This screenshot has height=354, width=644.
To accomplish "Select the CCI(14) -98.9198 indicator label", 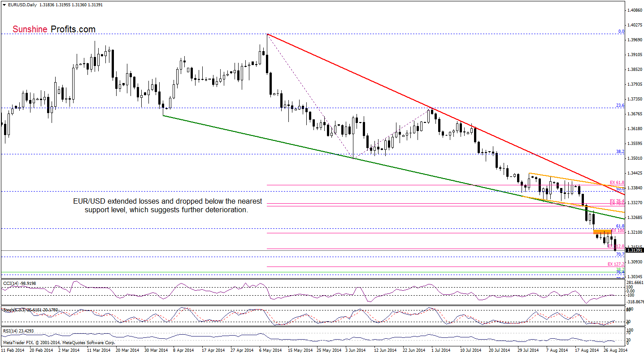I will click(19, 283).
